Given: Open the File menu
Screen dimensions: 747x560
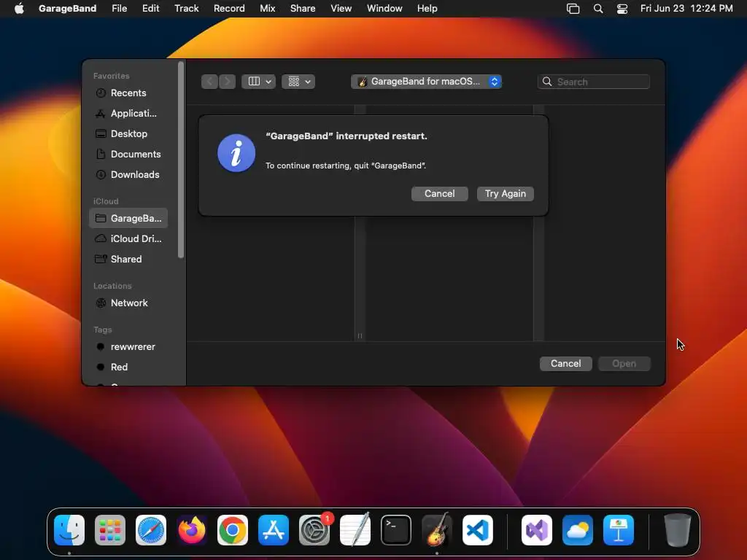Looking at the screenshot, I should pyautogui.click(x=119, y=9).
